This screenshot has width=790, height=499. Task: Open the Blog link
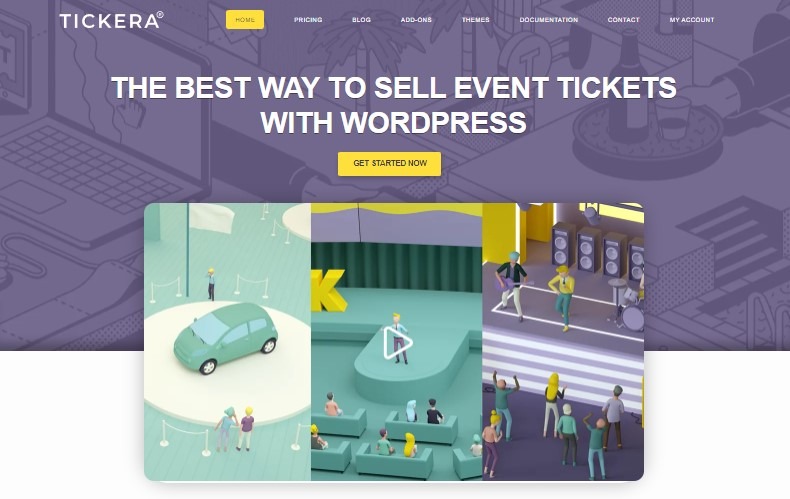[x=361, y=20]
